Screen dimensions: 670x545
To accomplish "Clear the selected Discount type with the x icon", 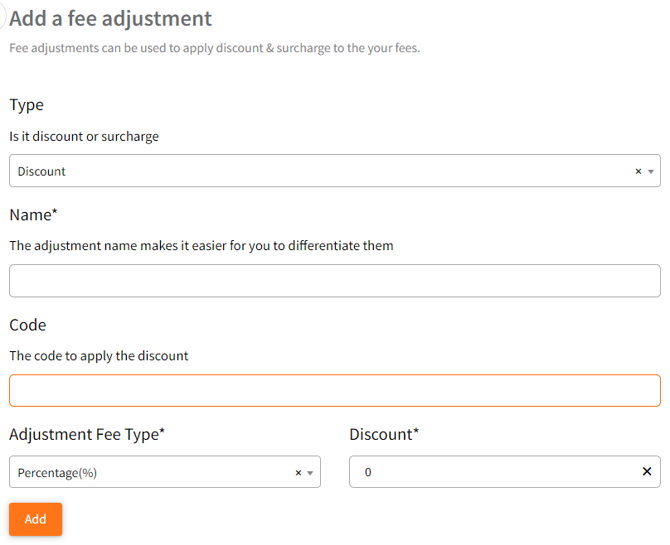I will coord(638,171).
